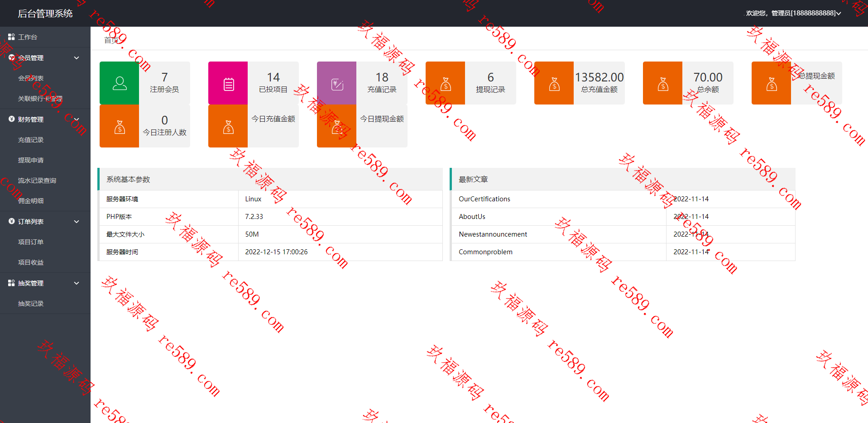Open the administrator account dropdown
868x423 pixels.
pyautogui.click(x=793, y=13)
